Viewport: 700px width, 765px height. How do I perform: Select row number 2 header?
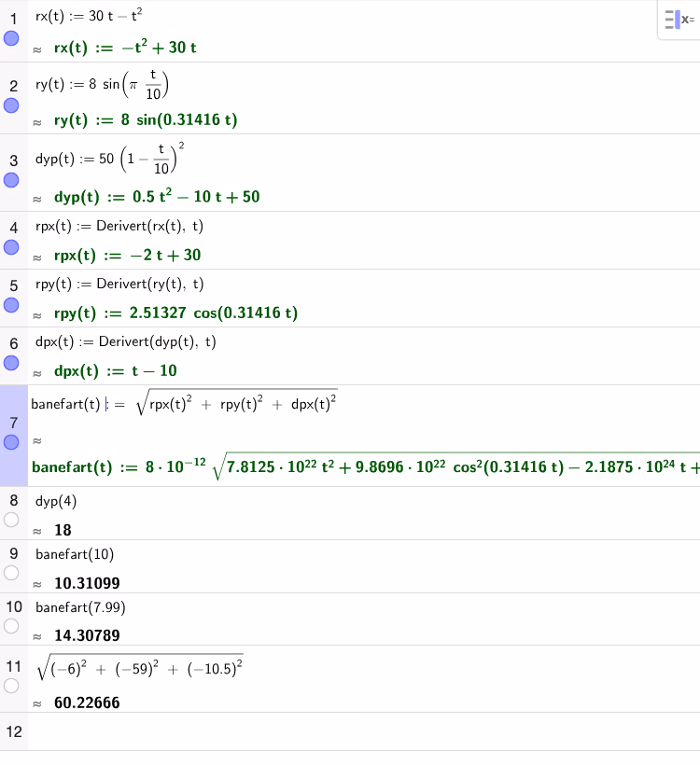click(14, 87)
